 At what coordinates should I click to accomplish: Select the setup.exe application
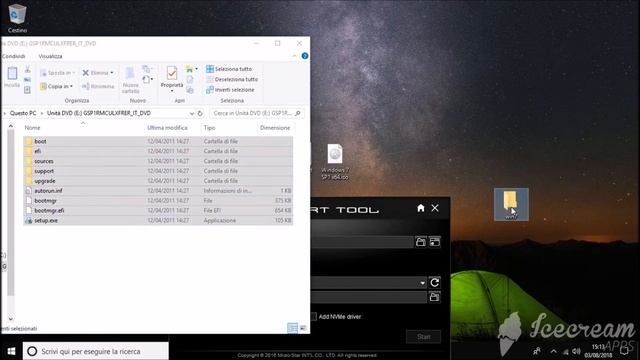tap(158, 220)
